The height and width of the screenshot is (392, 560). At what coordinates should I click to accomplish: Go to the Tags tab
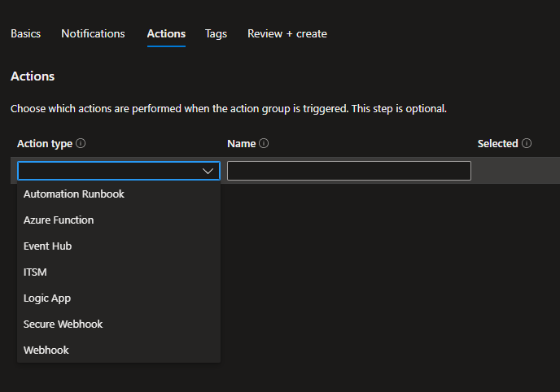click(x=216, y=33)
